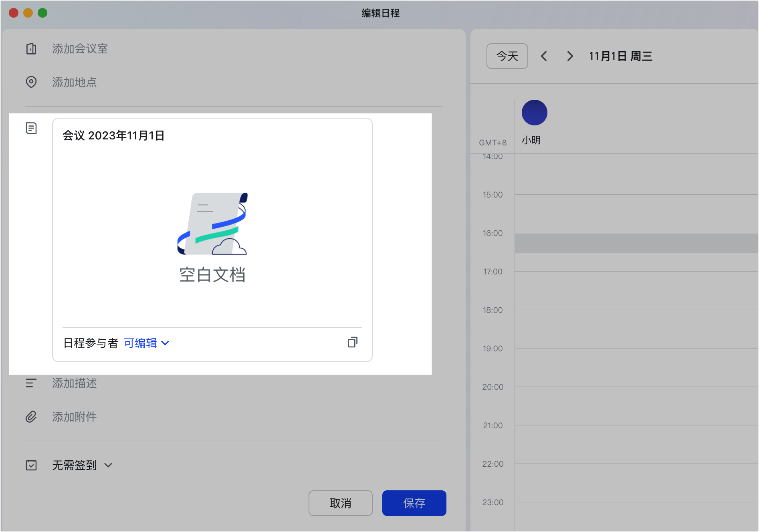Click the open-in-new-window icon in document card
The height and width of the screenshot is (532, 759).
[352, 343]
